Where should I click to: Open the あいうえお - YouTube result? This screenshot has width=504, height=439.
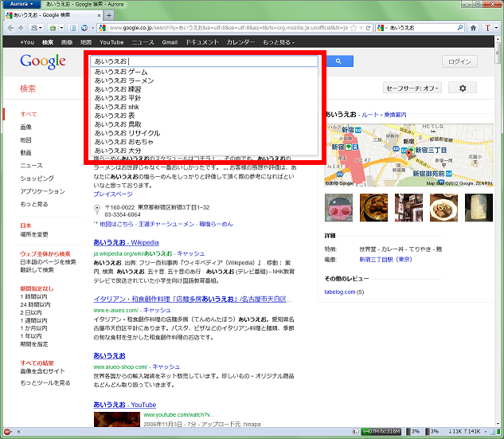click(125, 405)
